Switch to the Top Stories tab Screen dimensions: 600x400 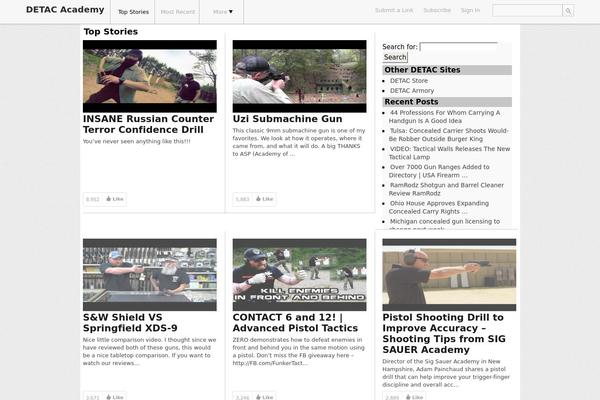(x=133, y=12)
